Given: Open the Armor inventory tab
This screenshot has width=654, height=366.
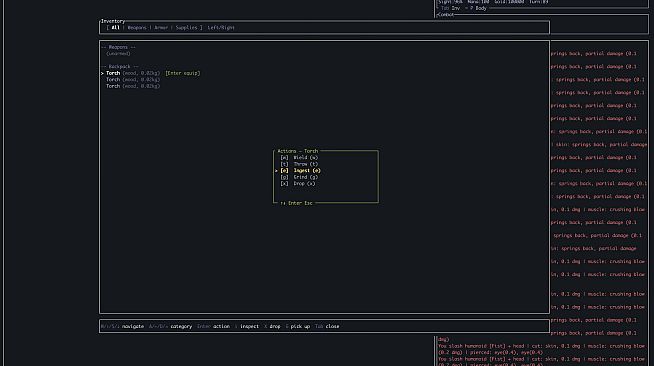Looking at the screenshot, I should [161, 28].
